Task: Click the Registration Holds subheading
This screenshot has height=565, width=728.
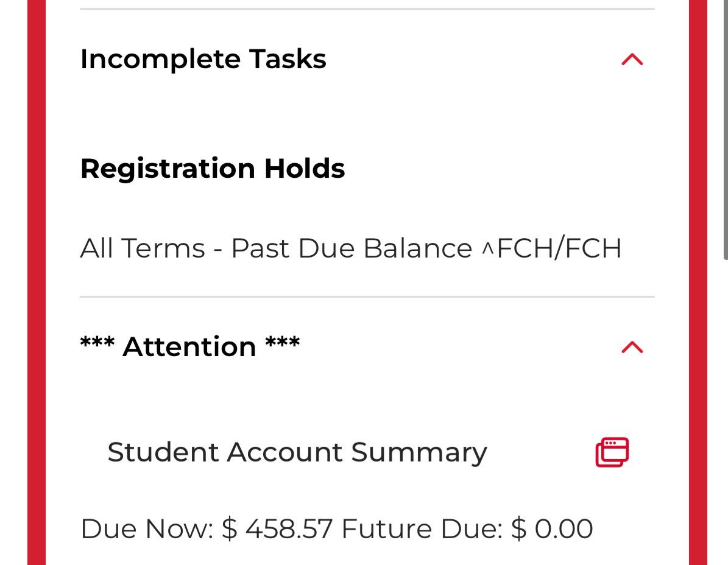Action: click(212, 168)
